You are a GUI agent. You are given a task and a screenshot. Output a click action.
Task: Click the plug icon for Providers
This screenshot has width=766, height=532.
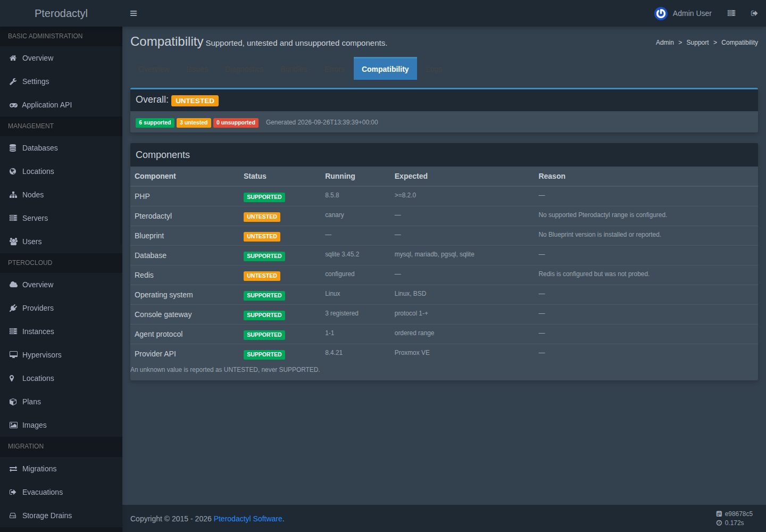click(x=13, y=308)
